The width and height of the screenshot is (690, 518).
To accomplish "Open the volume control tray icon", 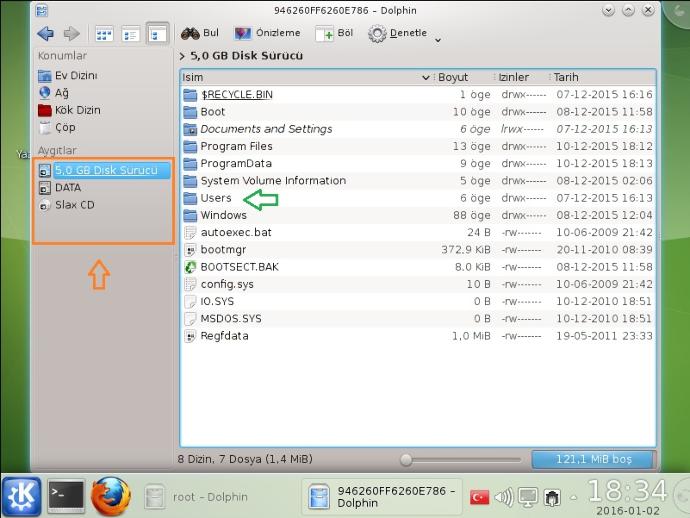I will (x=504, y=498).
